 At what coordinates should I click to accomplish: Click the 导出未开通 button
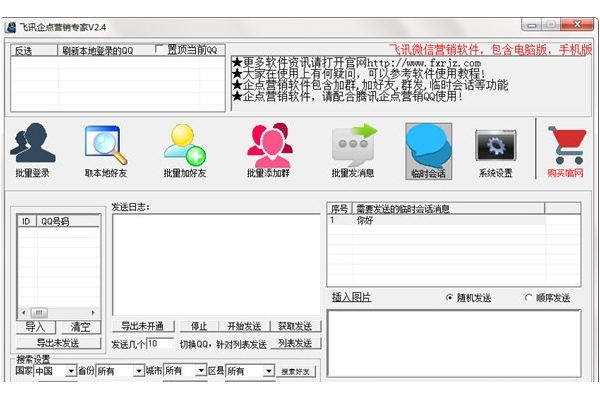(x=143, y=326)
